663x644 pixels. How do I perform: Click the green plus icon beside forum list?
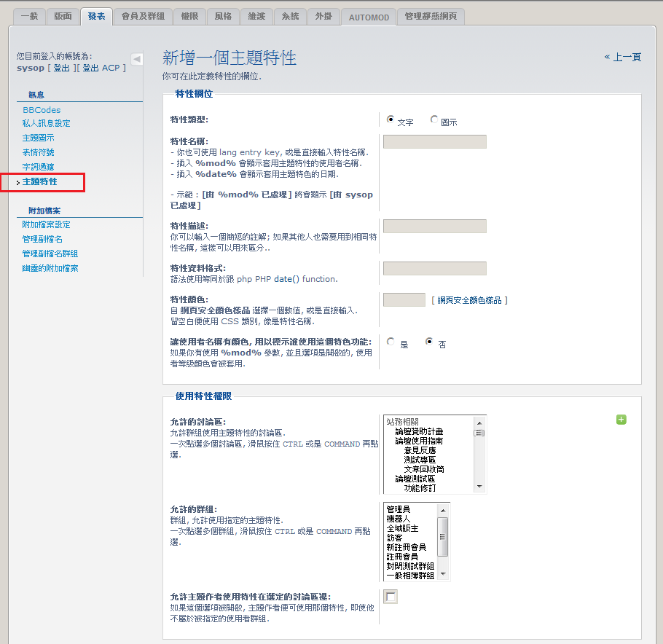[x=621, y=420]
